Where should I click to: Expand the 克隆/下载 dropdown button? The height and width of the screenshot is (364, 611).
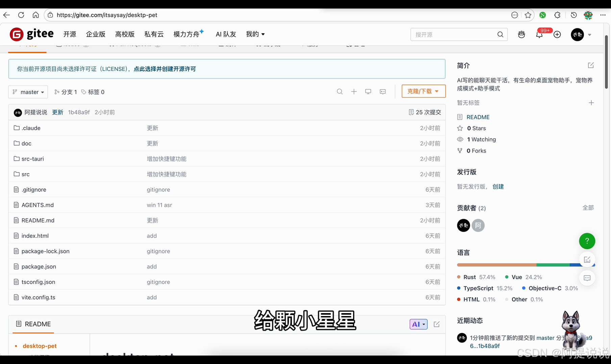tap(423, 91)
